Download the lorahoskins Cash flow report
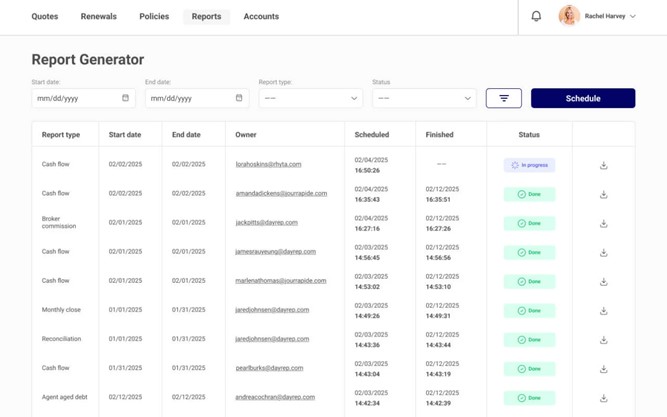This screenshot has width=667, height=417. 603,165
